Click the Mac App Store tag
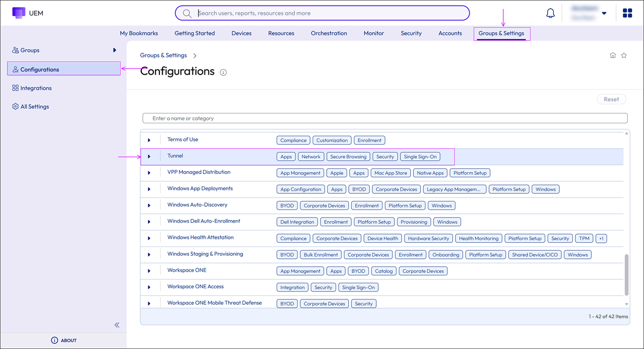 point(391,173)
